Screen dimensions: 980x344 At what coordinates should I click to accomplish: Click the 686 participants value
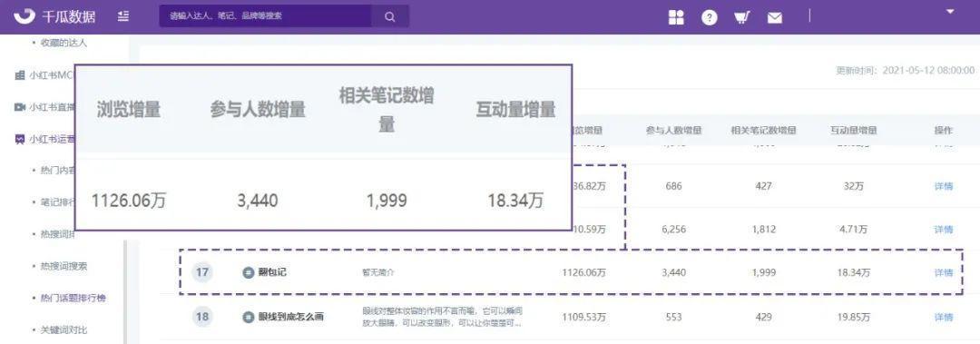(673, 186)
